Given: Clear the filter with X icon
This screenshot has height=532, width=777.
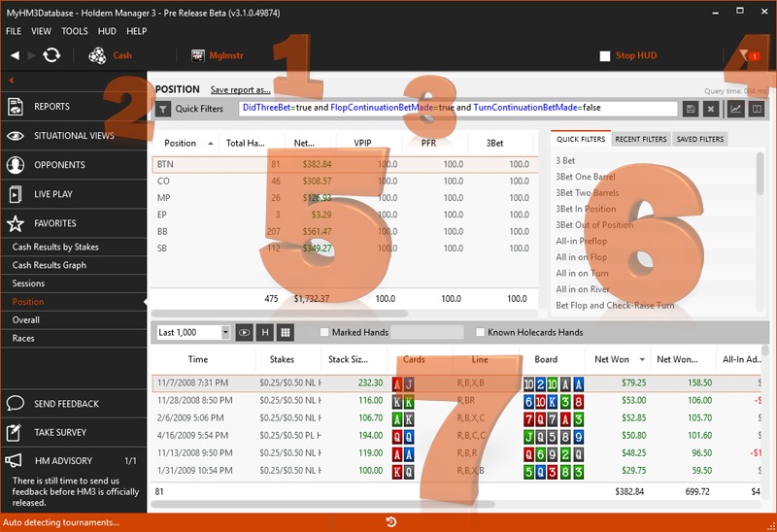Looking at the screenshot, I should (x=711, y=109).
